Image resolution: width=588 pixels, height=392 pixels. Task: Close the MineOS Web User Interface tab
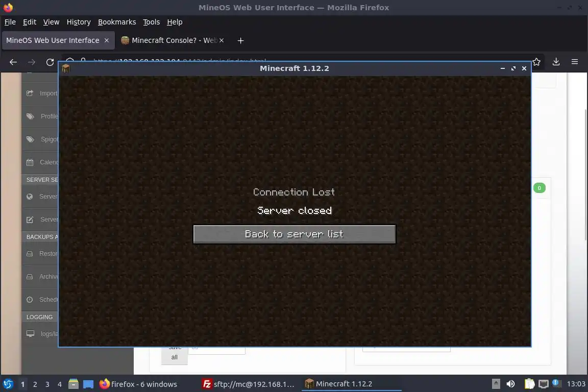click(x=107, y=40)
